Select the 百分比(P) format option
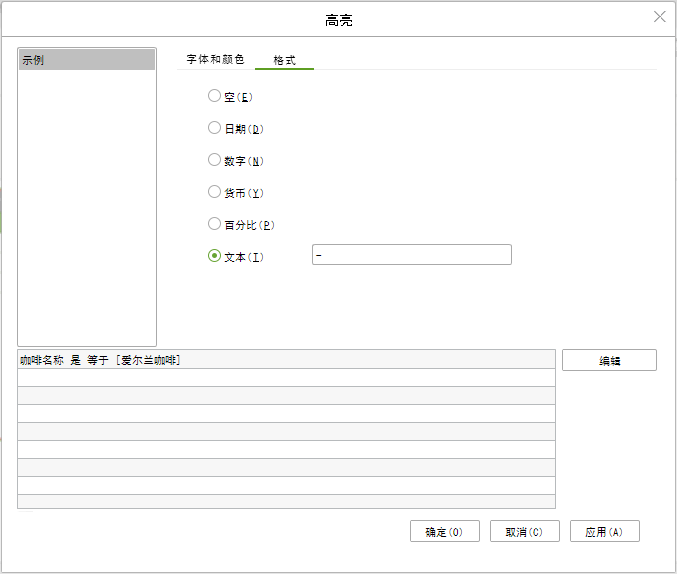The height and width of the screenshot is (574, 677). point(214,224)
